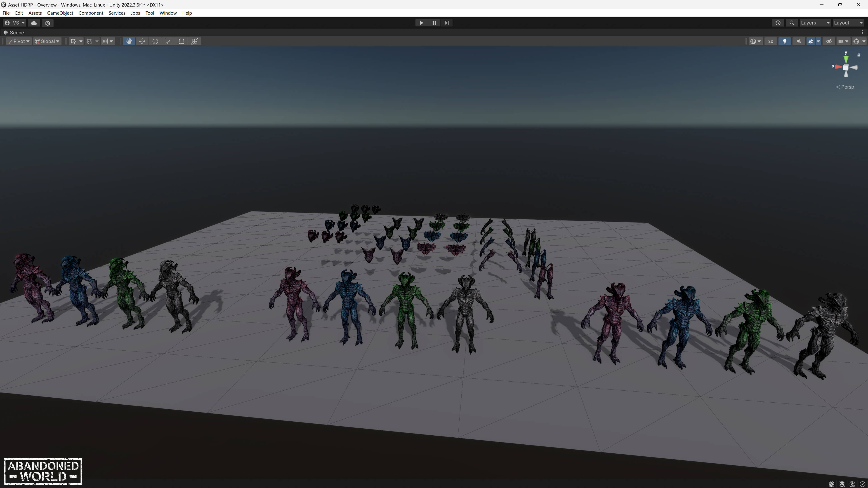
Task: Toggle scene audio mute
Action: 799,41
